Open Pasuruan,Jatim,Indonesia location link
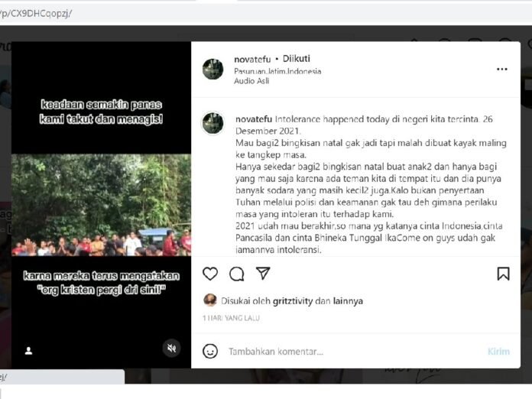 277,71
